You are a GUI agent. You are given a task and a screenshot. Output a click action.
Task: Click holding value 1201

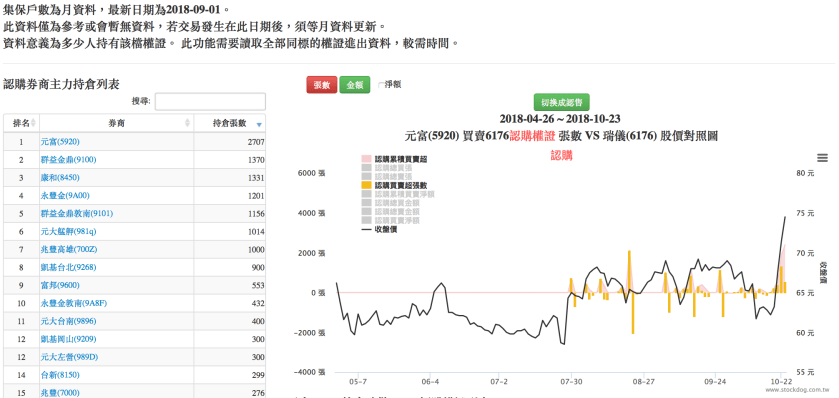(x=256, y=195)
